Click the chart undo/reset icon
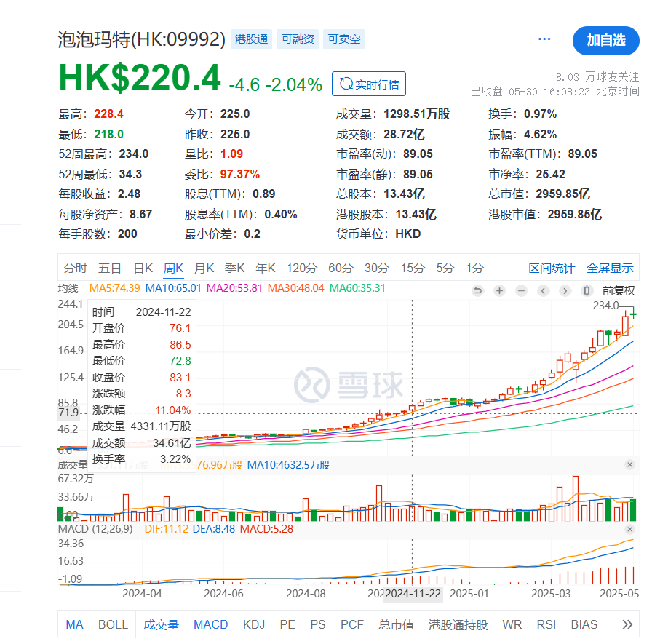Screen dimensions: 652x644 coord(478,290)
